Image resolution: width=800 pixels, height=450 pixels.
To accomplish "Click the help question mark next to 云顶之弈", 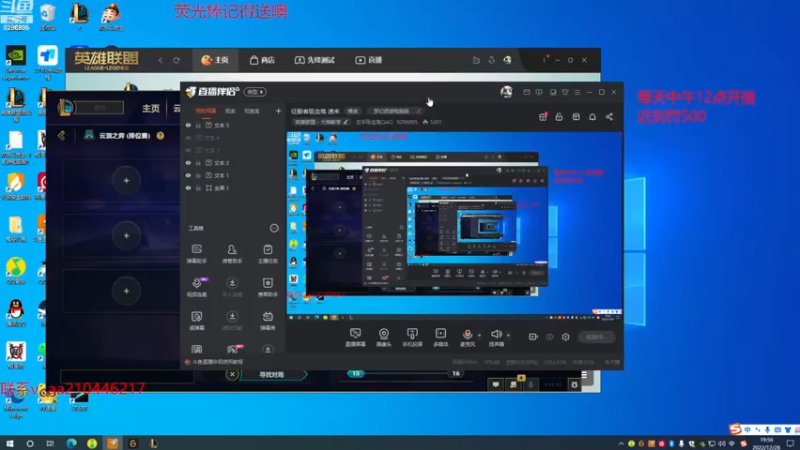I will tap(160, 136).
